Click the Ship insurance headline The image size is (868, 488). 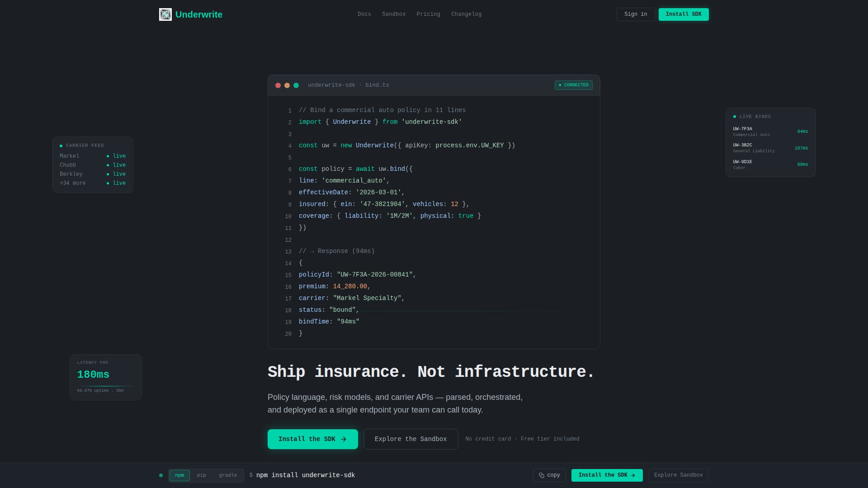(431, 372)
